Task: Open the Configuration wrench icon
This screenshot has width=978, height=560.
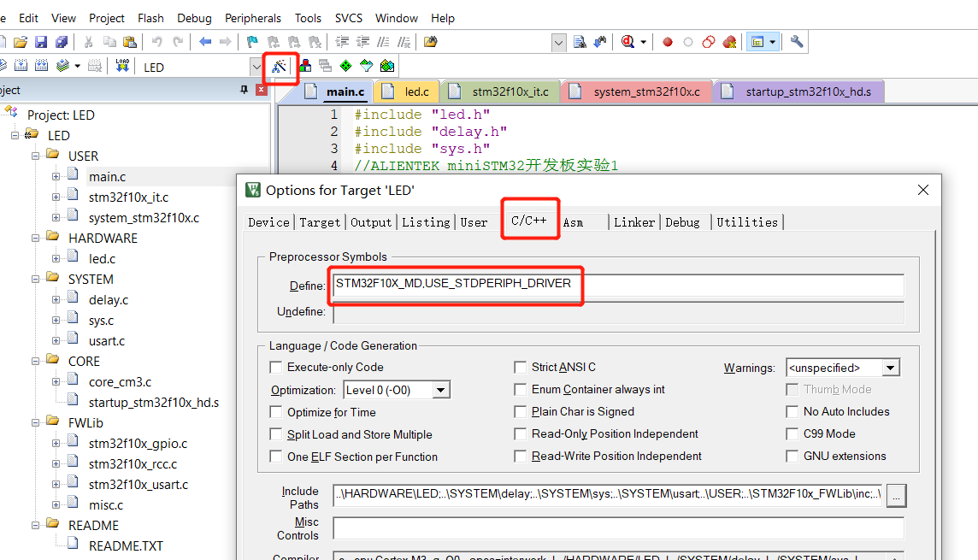Action: [x=798, y=41]
